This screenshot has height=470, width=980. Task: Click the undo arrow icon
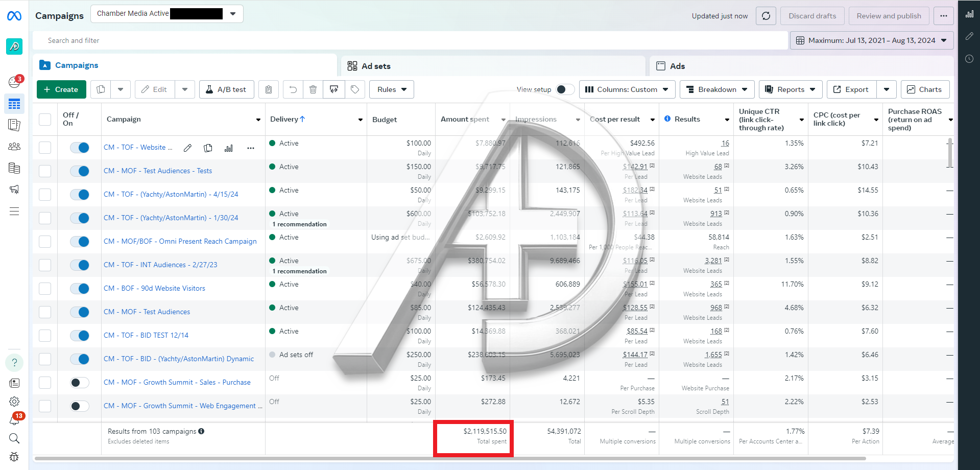coord(293,89)
